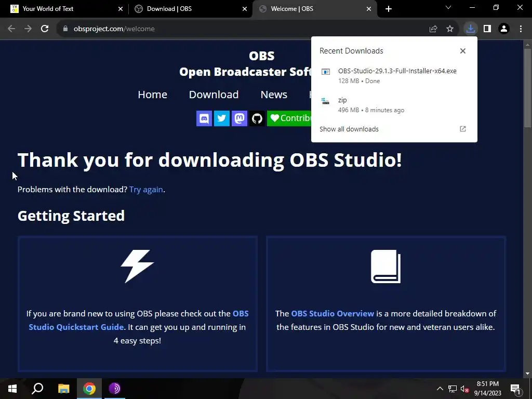Open OBS Mastodon icon link
The height and width of the screenshot is (399, 532).
click(x=239, y=118)
